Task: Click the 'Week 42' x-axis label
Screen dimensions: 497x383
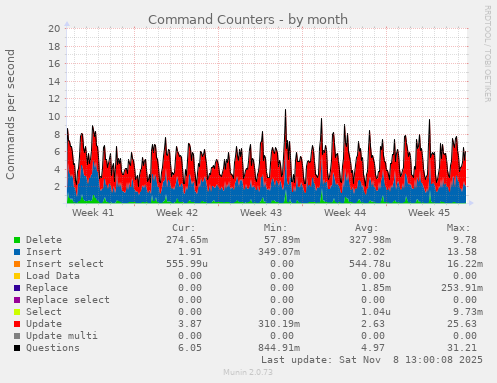Action: point(177,213)
